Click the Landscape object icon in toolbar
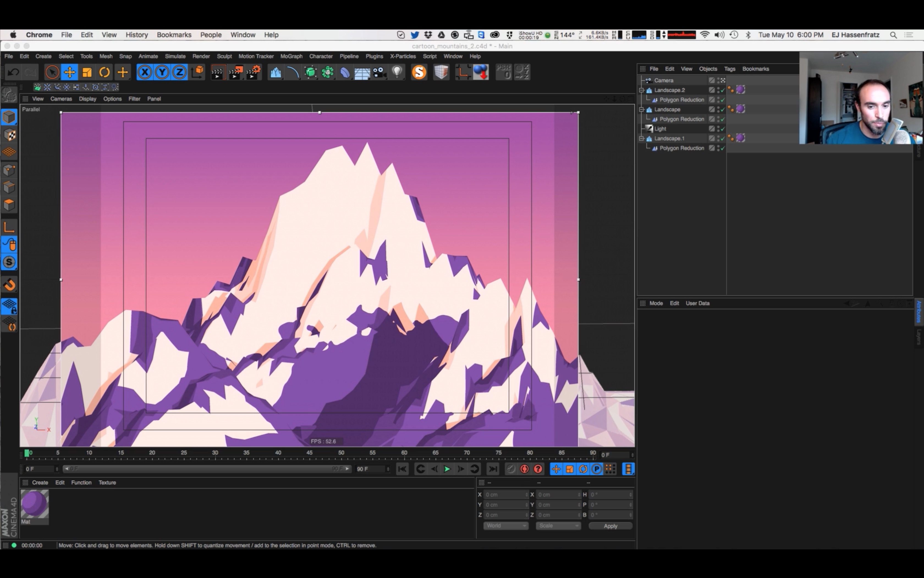This screenshot has height=578, width=924. (x=275, y=72)
